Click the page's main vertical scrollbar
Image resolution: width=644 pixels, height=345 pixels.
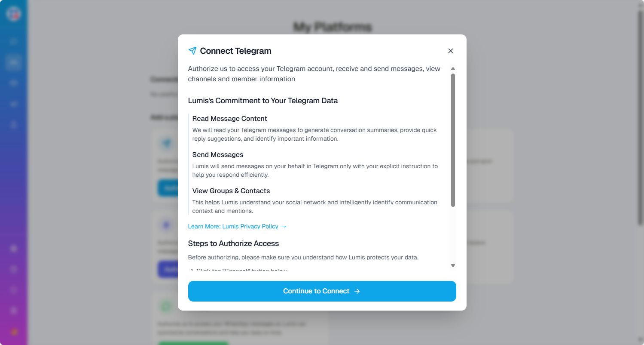(x=640, y=116)
